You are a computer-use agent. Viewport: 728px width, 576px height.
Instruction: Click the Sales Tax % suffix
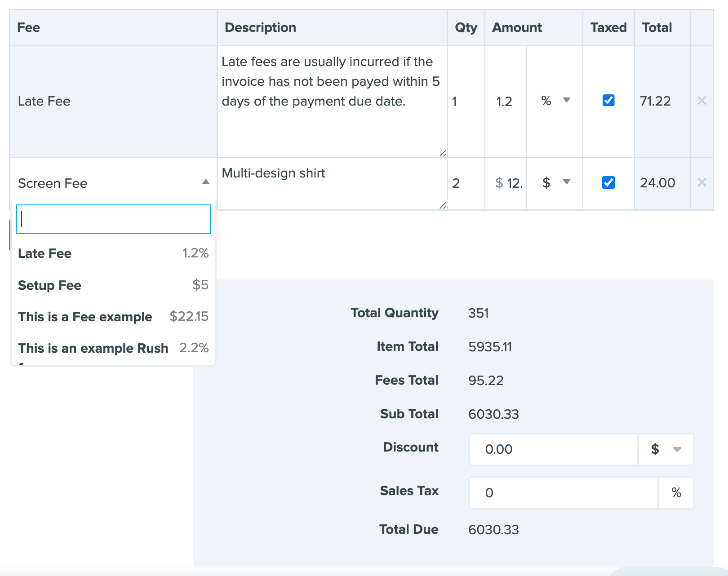(676, 492)
